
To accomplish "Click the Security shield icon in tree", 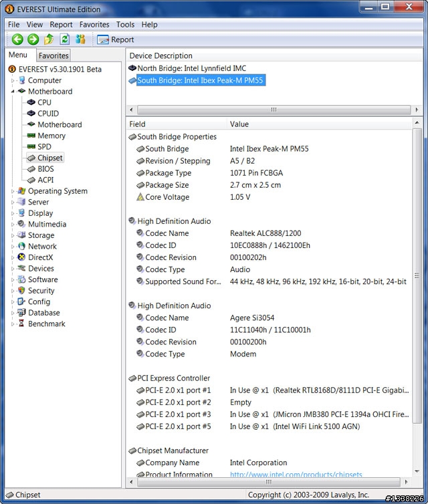I will pos(21,290).
